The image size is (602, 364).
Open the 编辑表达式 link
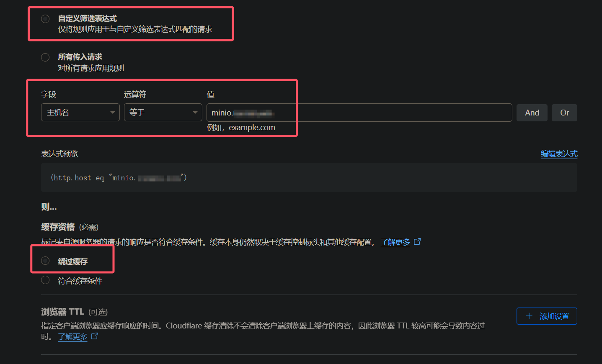click(x=559, y=154)
